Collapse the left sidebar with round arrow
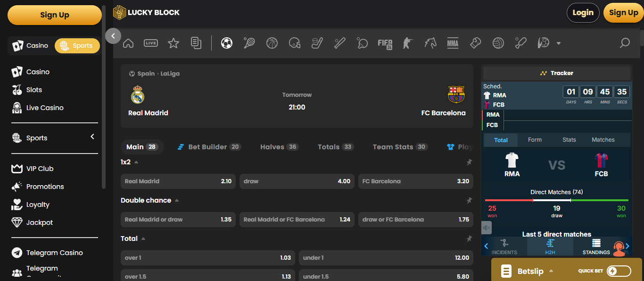The width and height of the screenshot is (644, 281). click(x=113, y=35)
